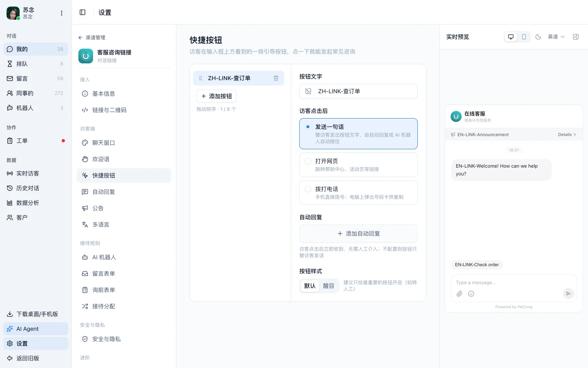The image size is (588, 368).
Task: Click 下载桌面/手机版 in sidebar
Action: pyautogui.click(x=36, y=314)
